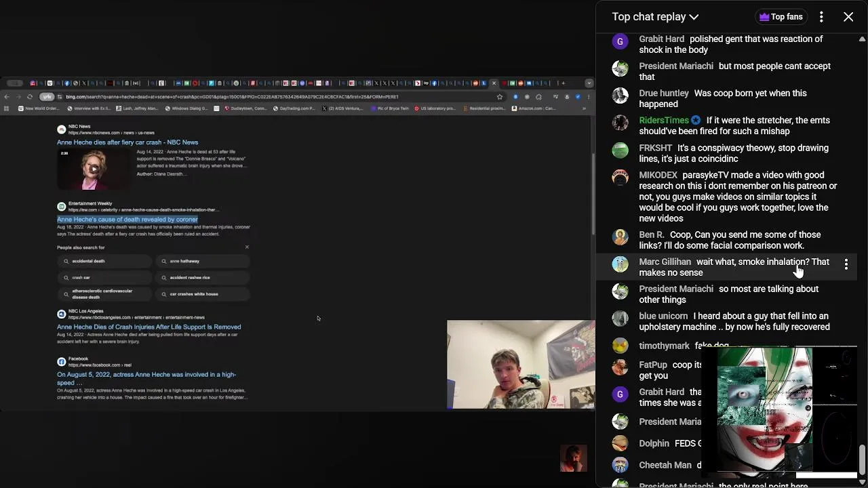This screenshot has width=868, height=488.
Task: Open the 'US laboratory pro...' bookmark
Action: tap(435, 108)
